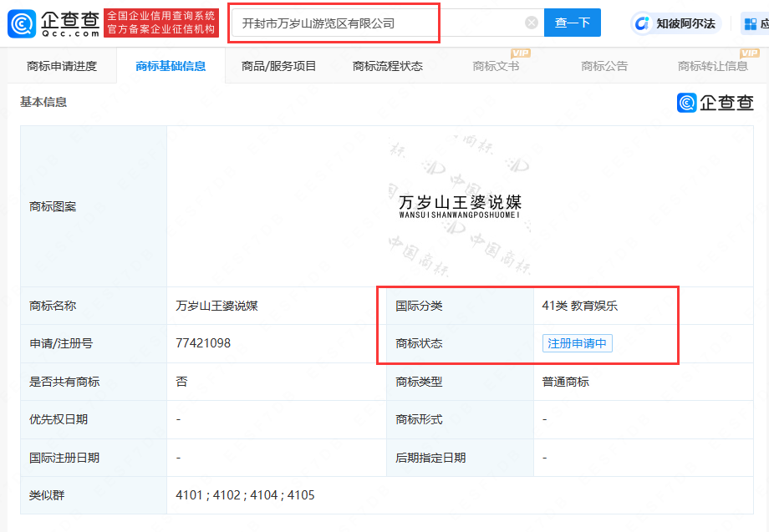Screen dimensions: 769x532
Task: Clear search box using the × icon
Action: 531,23
